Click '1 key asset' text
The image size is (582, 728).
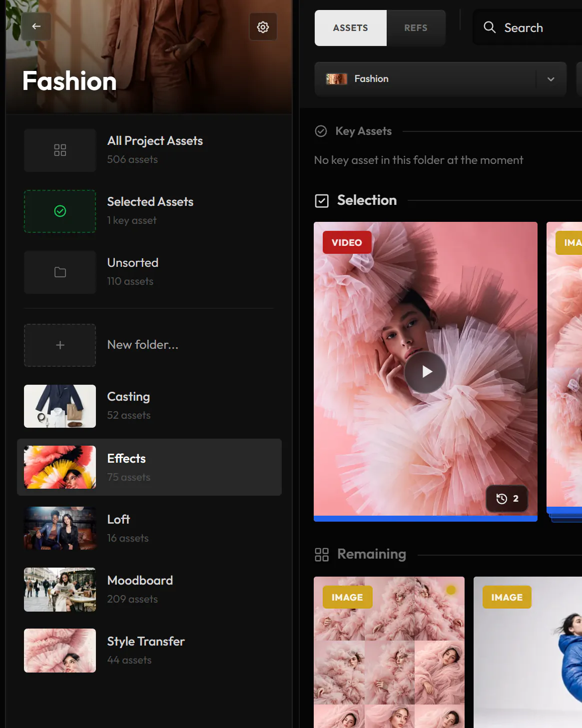point(132,220)
